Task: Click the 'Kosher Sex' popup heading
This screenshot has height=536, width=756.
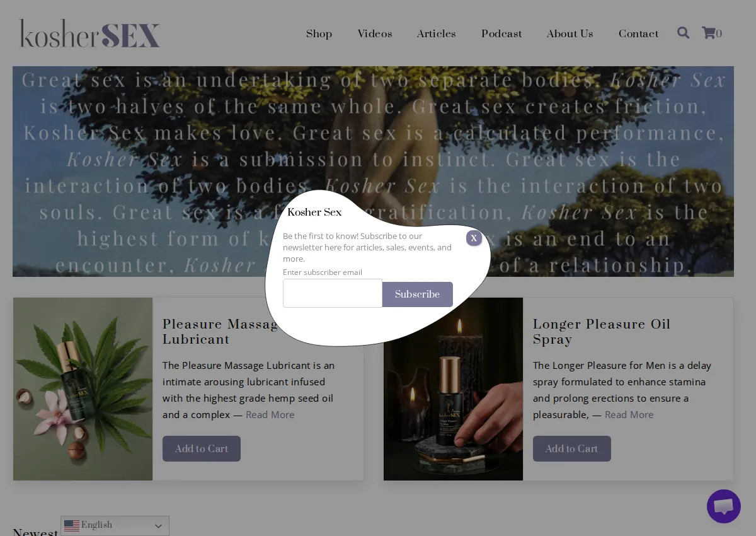Action: pos(314,213)
